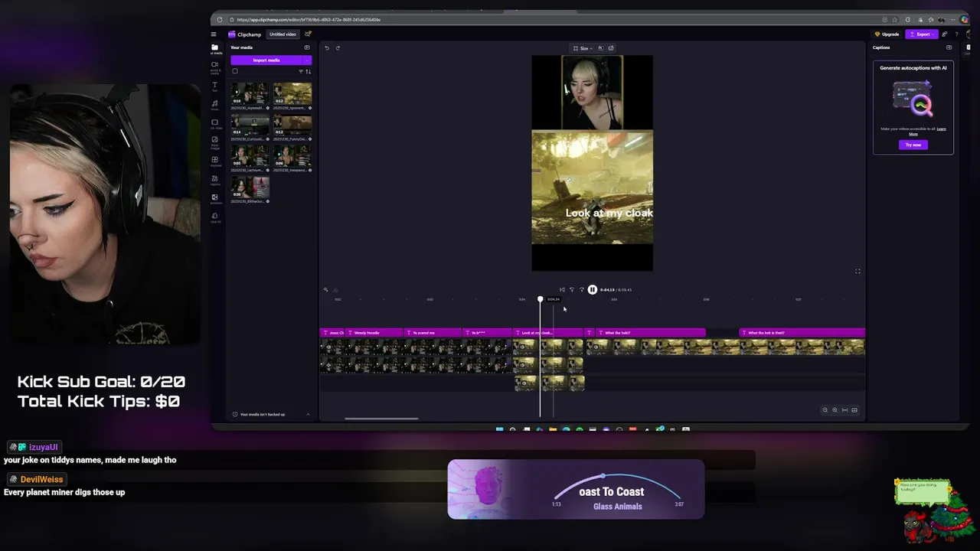Select the 20251230_Funny media thumbnail

(292, 125)
